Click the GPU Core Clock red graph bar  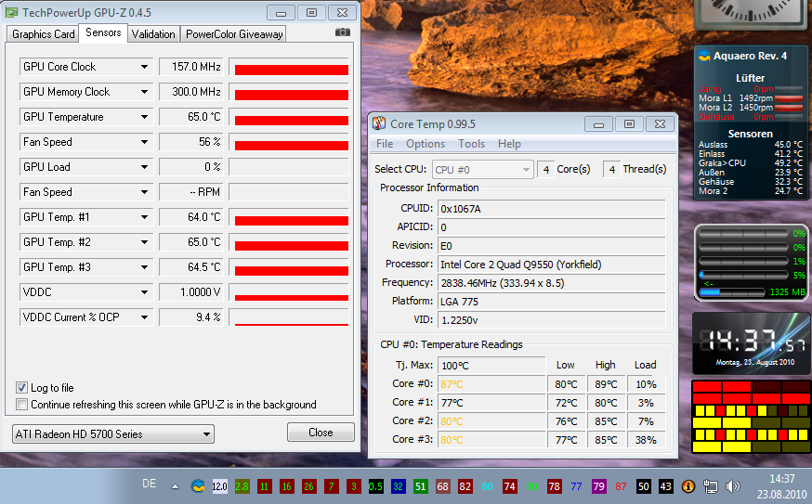pos(292,70)
